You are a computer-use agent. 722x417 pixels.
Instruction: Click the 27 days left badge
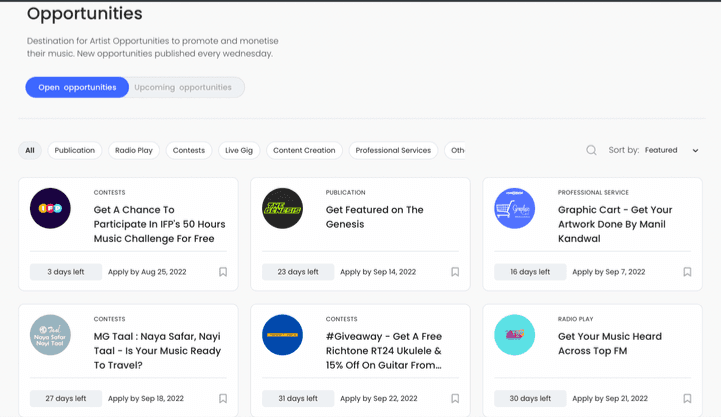(x=66, y=399)
